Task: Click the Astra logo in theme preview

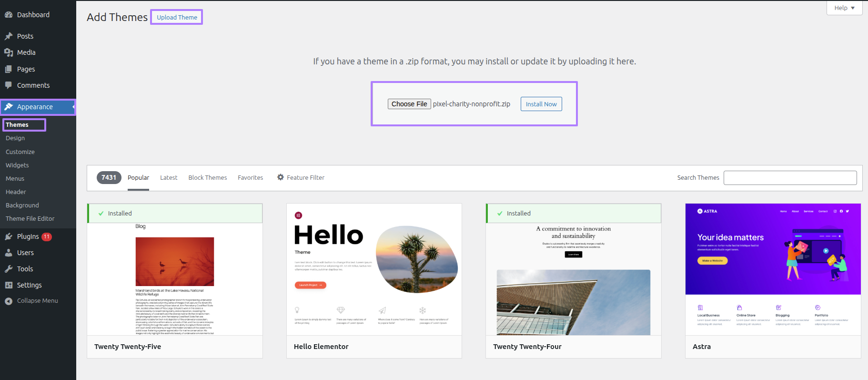Action: [x=707, y=211]
